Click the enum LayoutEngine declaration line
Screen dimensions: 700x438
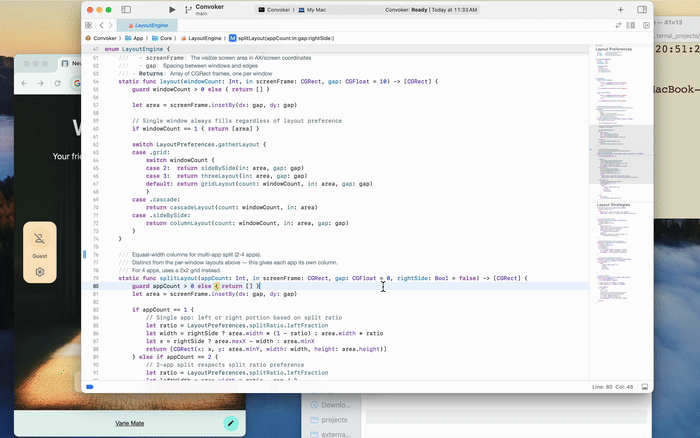coord(138,49)
